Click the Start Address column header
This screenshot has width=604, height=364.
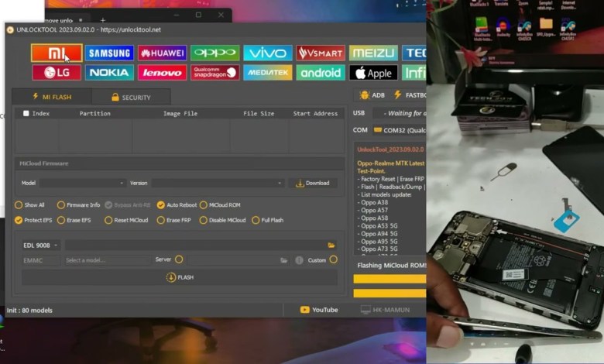click(x=315, y=113)
